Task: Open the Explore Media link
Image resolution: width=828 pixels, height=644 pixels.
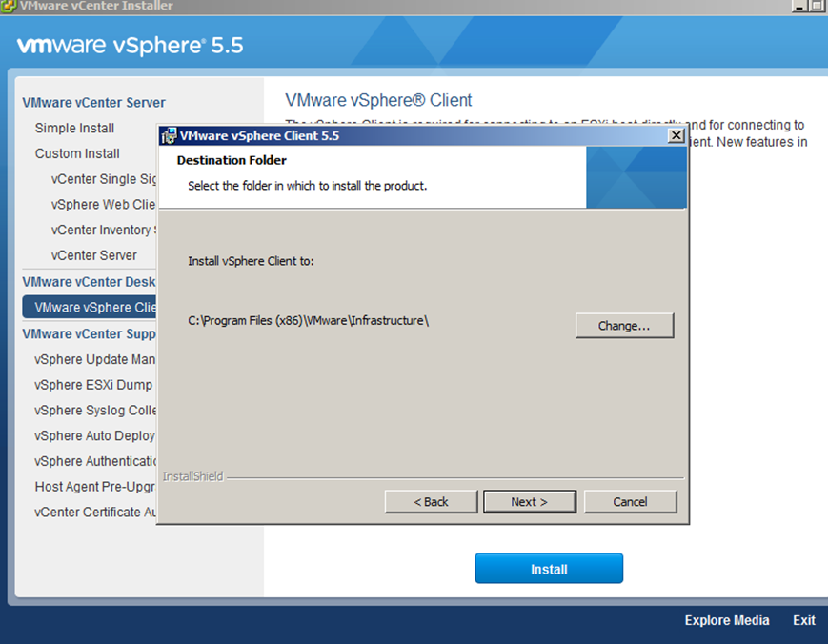Action: tap(726, 620)
